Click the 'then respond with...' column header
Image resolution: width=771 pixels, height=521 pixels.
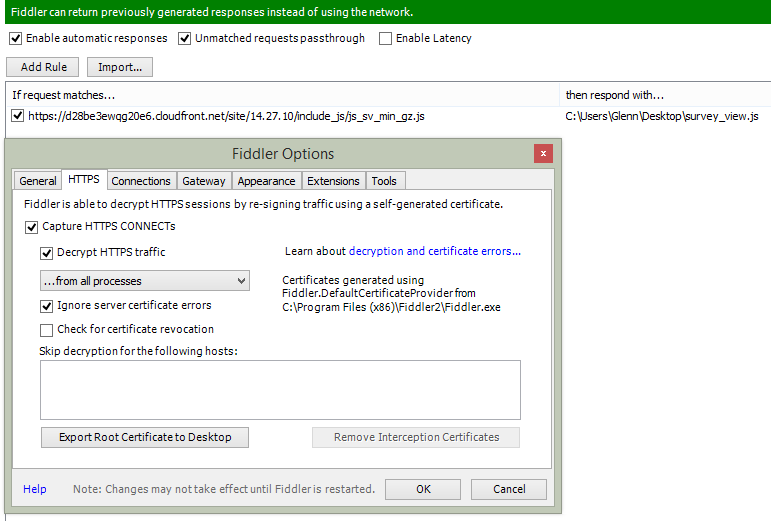tap(665, 95)
